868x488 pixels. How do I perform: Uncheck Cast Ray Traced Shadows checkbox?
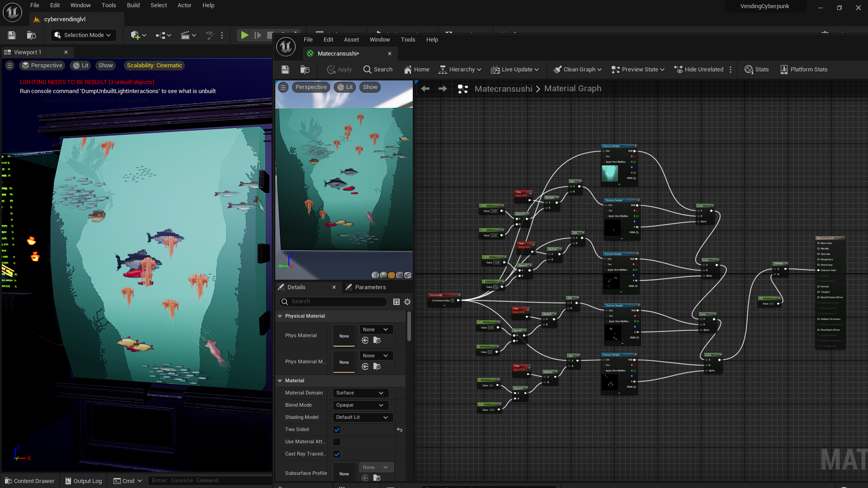(337, 454)
